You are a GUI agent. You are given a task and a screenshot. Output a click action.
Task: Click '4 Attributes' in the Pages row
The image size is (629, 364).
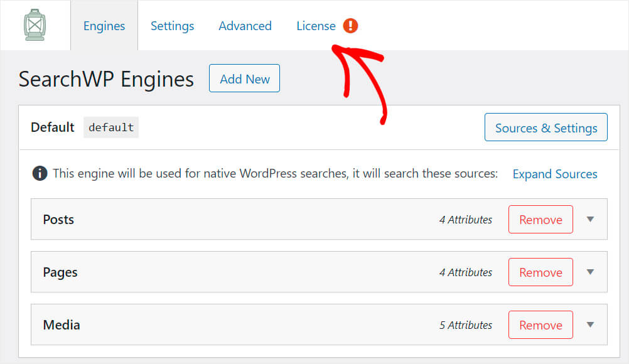(466, 272)
